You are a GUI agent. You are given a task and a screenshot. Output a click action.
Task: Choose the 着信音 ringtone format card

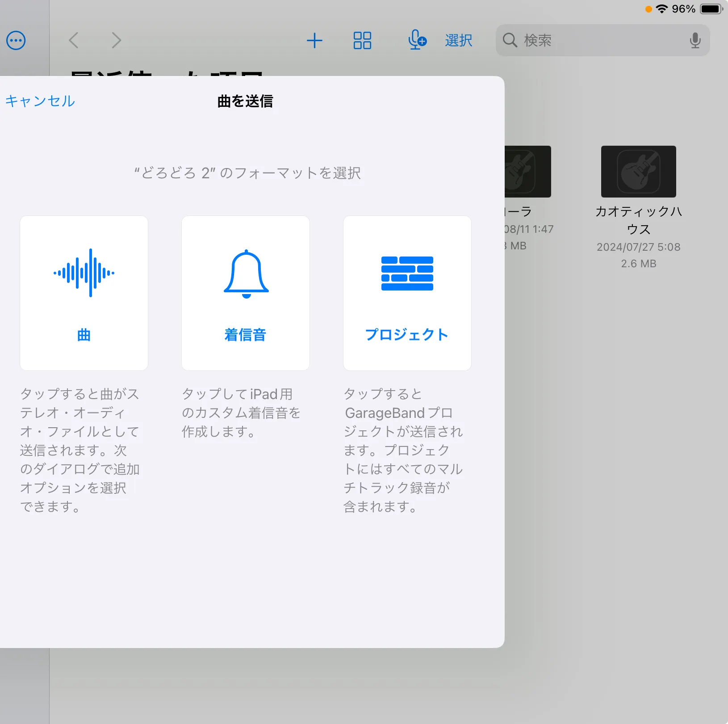246,293
